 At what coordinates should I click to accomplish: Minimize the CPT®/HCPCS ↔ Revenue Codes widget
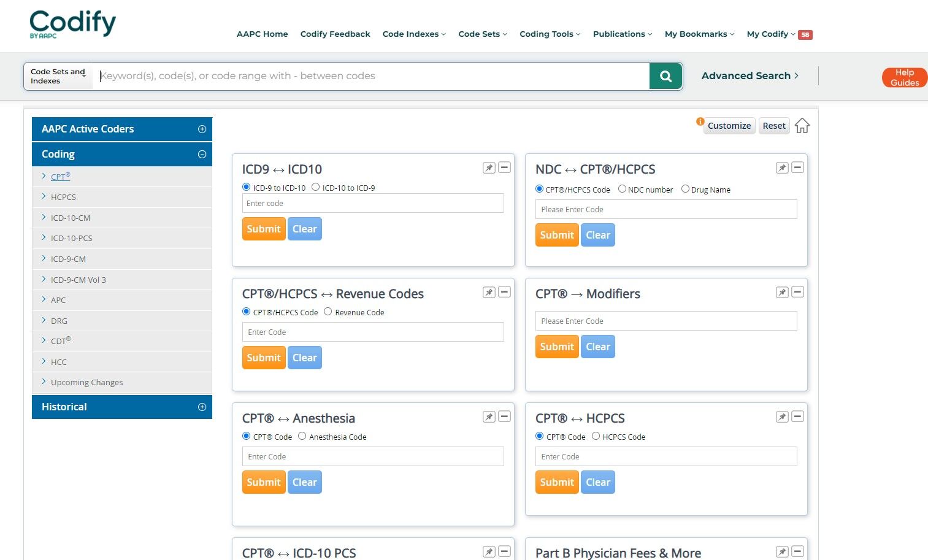tap(504, 292)
